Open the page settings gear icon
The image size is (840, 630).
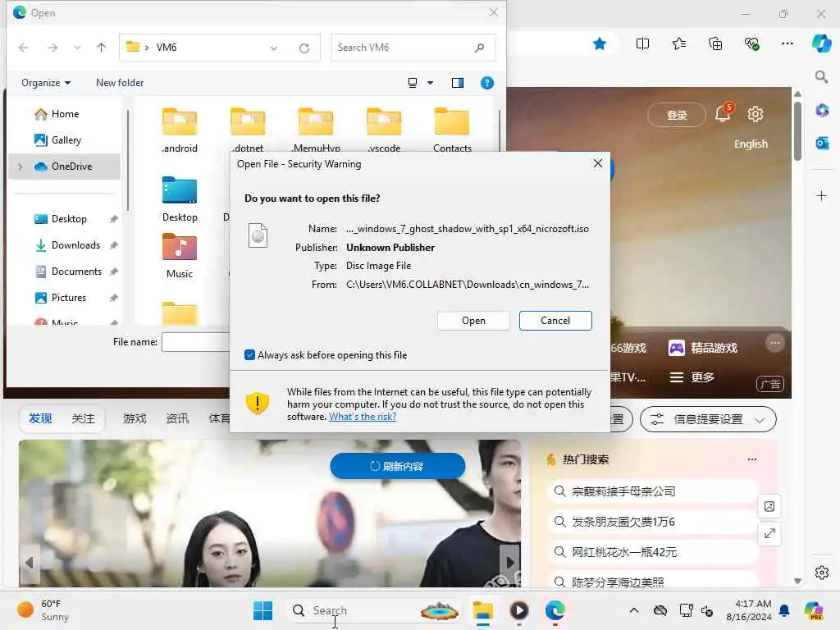tap(756, 113)
